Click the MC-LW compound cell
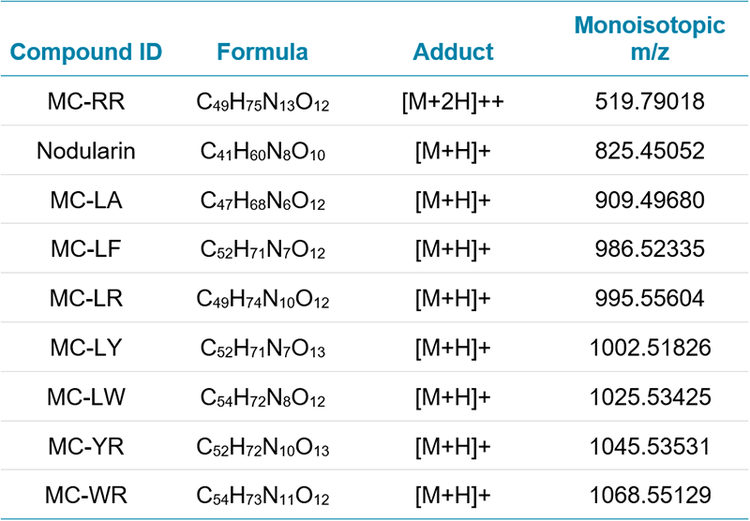 [86, 397]
